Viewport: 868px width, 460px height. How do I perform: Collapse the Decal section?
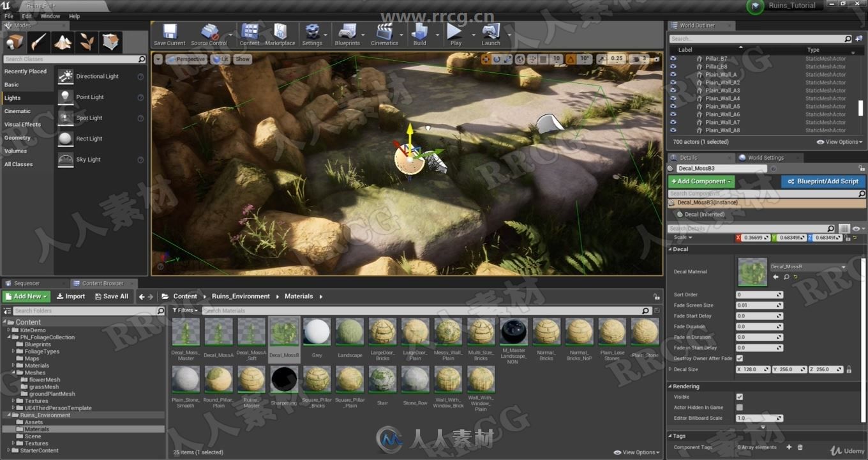[x=671, y=249]
